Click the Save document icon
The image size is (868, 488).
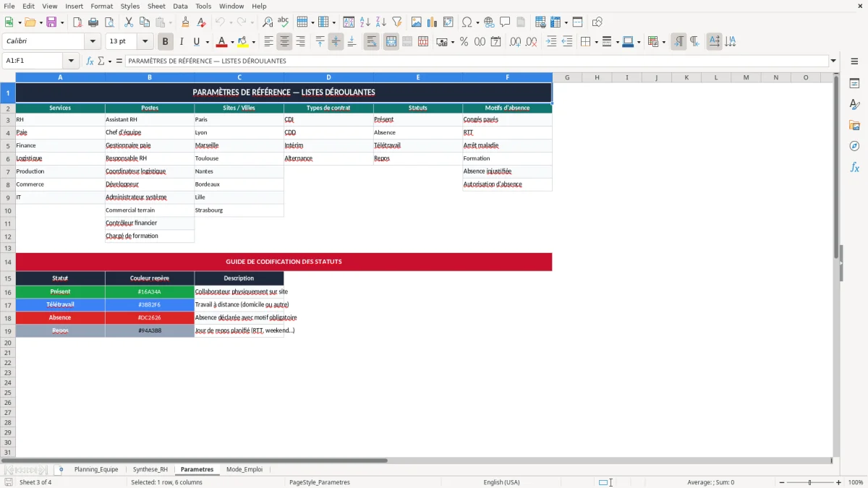[x=51, y=22]
